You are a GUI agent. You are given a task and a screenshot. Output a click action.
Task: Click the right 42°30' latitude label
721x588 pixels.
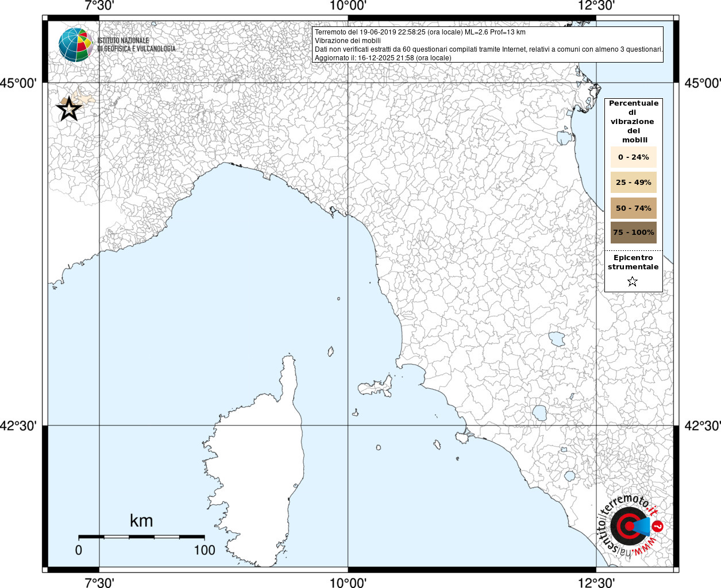tap(702, 426)
